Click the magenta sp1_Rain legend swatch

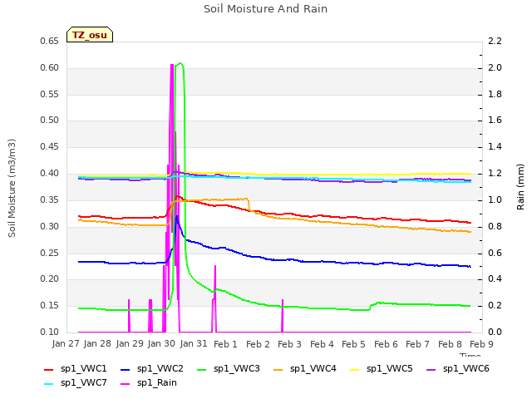pyautogui.click(x=126, y=384)
